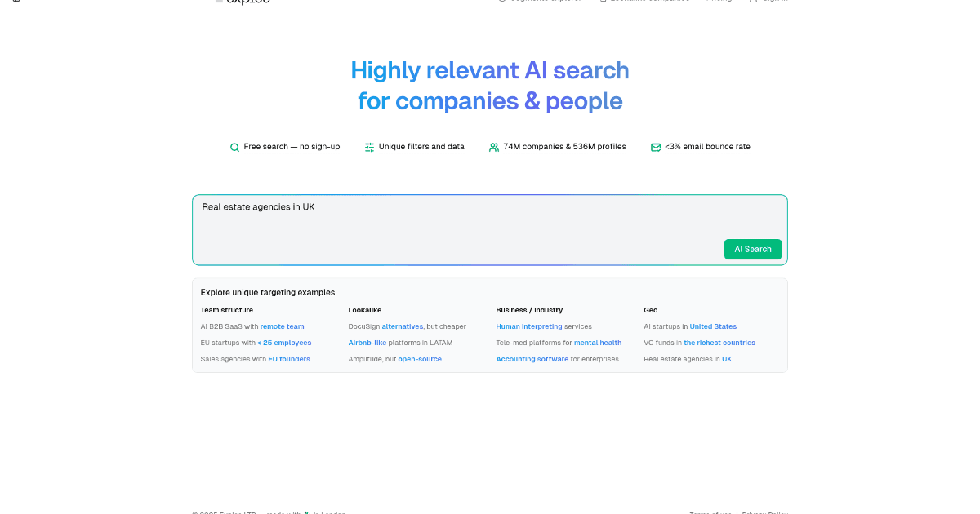Click the 'Unique filters and data' label

(421, 147)
